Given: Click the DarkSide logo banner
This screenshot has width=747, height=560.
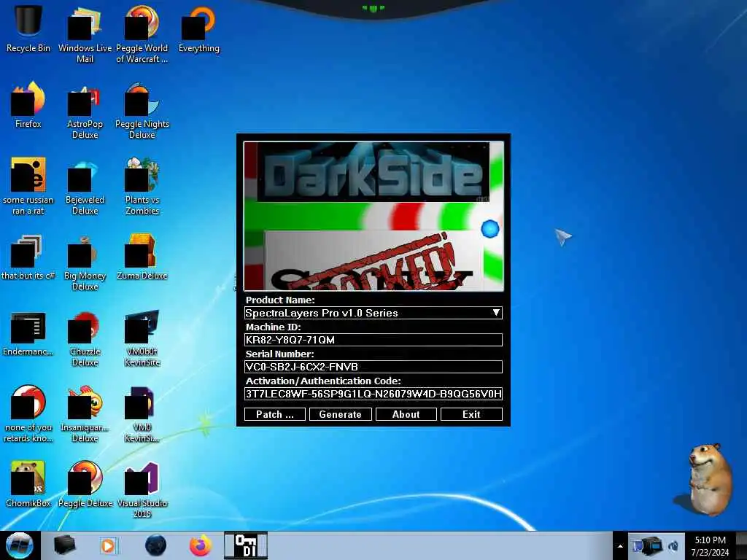Looking at the screenshot, I should [x=373, y=173].
